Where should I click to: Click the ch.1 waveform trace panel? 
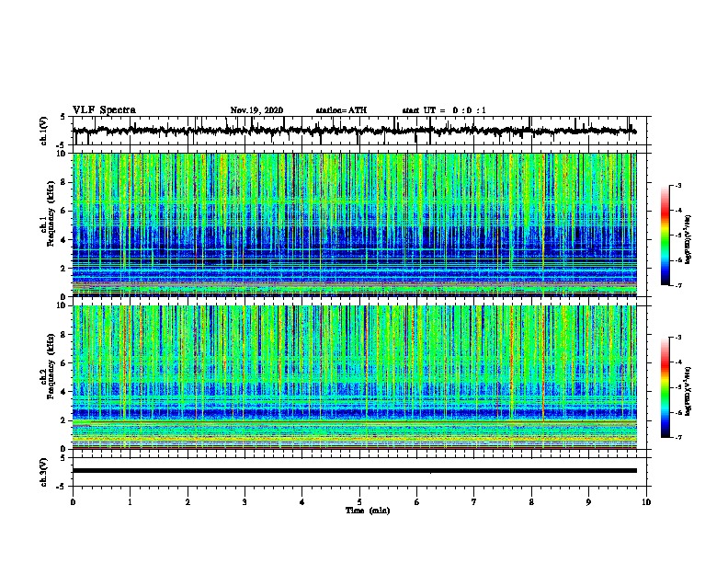click(361, 131)
